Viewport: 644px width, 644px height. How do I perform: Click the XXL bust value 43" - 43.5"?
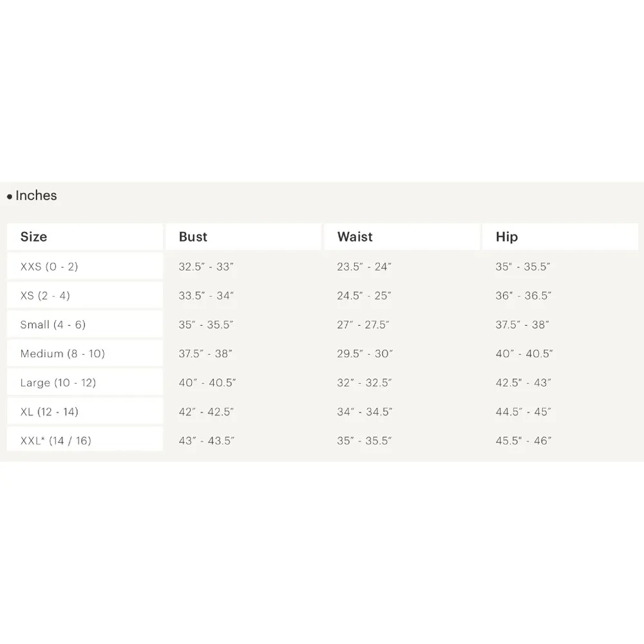206,440
